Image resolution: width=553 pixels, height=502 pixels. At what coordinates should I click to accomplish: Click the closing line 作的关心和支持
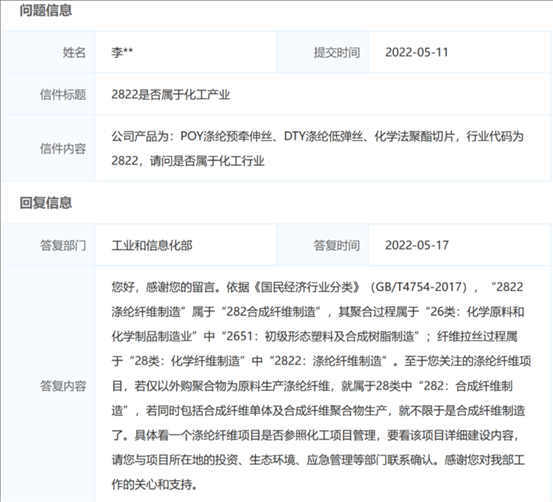pos(154,485)
